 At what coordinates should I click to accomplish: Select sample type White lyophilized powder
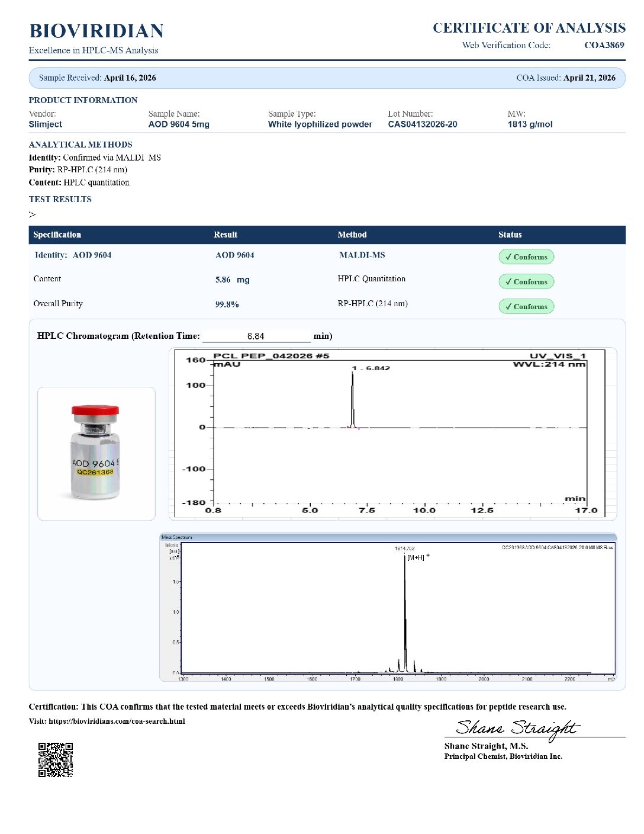(320, 124)
